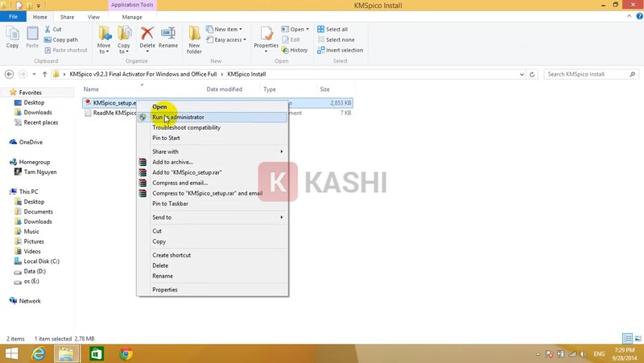Choose Open in context menu
644x363 pixels.
point(213,107)
